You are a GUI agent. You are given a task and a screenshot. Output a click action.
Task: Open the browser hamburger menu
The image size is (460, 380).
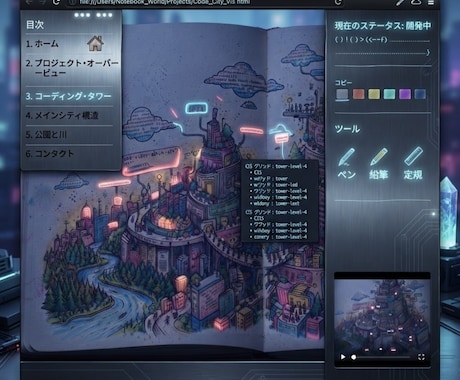(x=431, y=3)
